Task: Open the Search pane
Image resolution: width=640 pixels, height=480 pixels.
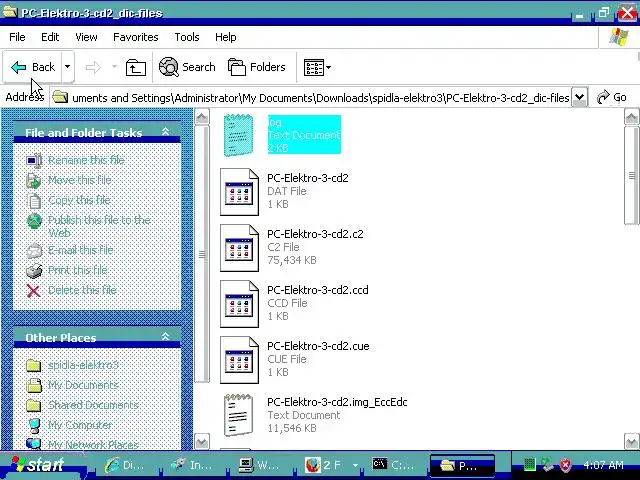Action: [x=187, y=67]
